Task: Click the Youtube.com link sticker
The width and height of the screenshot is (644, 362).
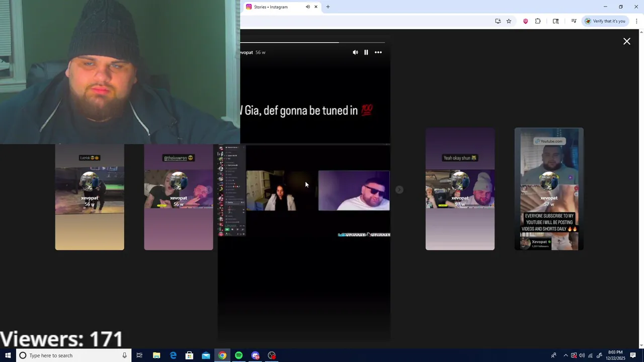Action: 549,141
